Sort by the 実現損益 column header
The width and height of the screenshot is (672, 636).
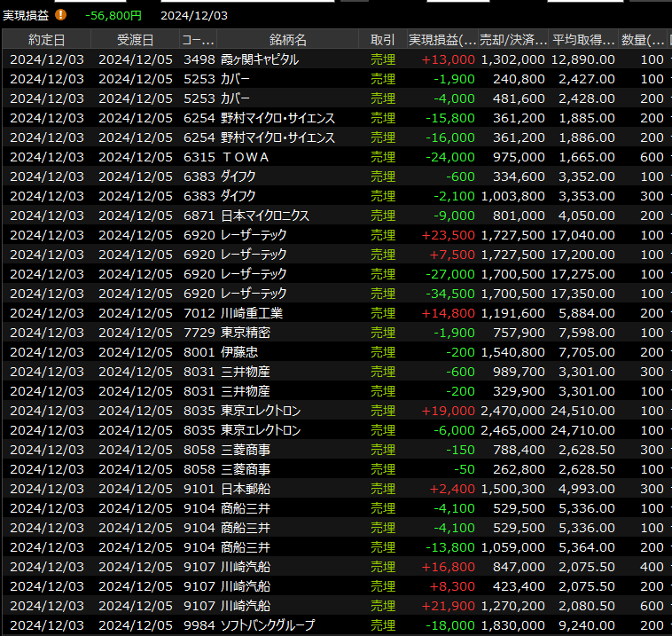point(441,40)
